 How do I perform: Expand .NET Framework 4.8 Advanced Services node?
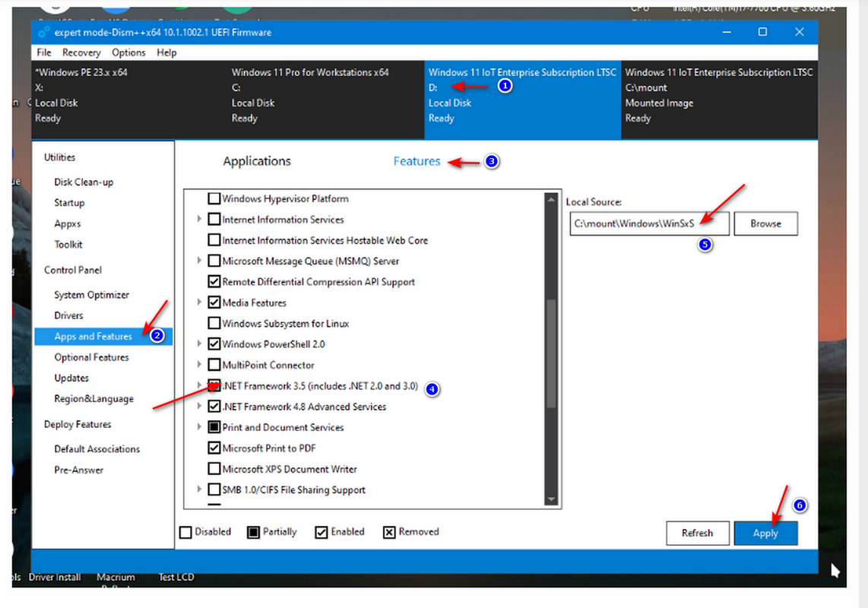pyautogui.click(x=198, y=407)
